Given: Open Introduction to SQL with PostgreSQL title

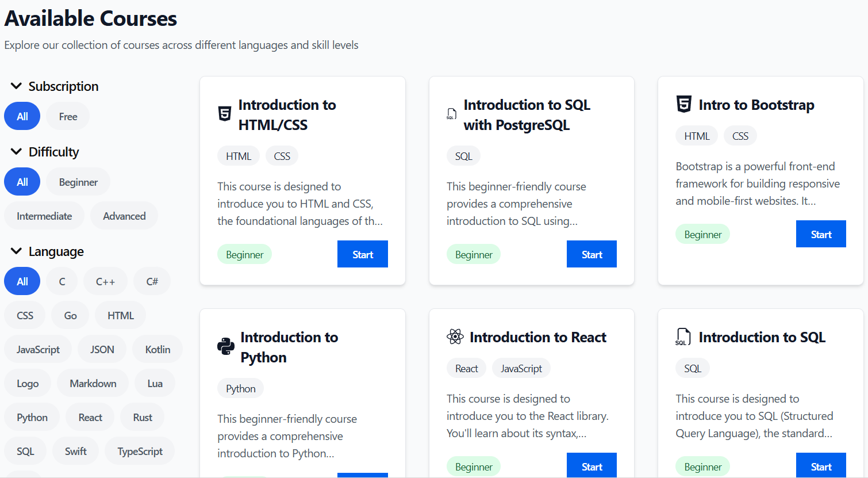Looking at the screenshot, I should [x=527, y=114].
